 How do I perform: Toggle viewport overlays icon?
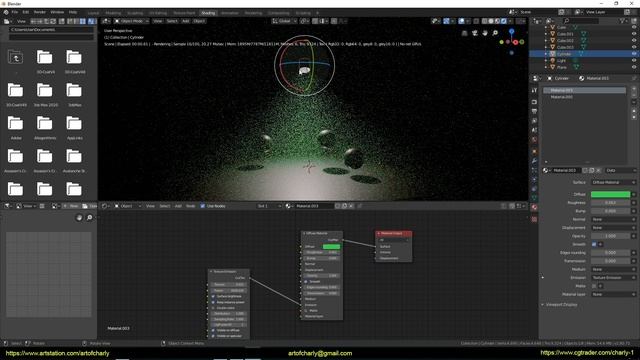click(462, 21)
